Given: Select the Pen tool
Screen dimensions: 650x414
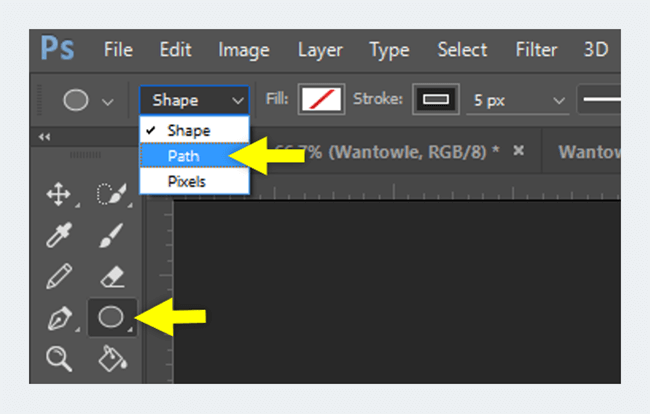Looking at the screenshot, I should click(58, 318).
